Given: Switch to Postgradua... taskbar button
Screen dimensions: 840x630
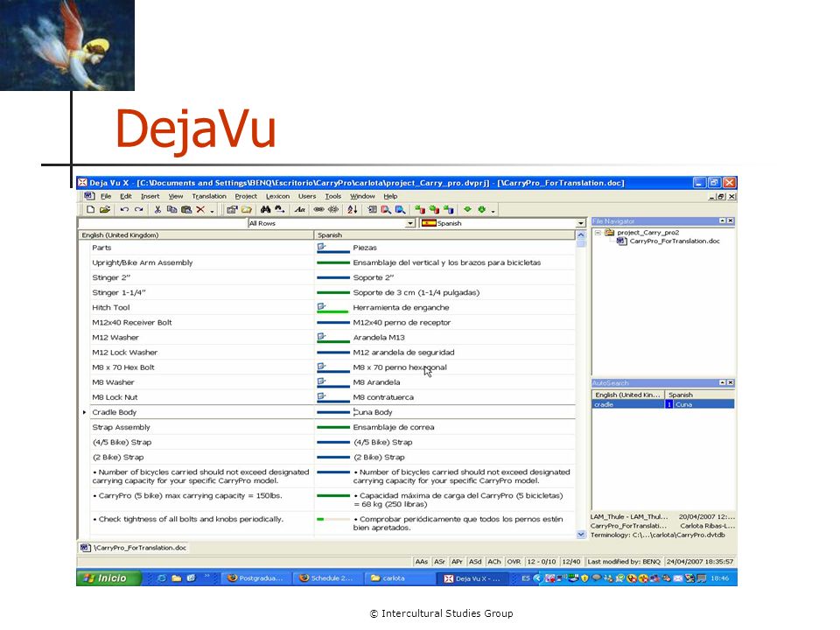Looking at the screenshot, I should tap(256, 578).
